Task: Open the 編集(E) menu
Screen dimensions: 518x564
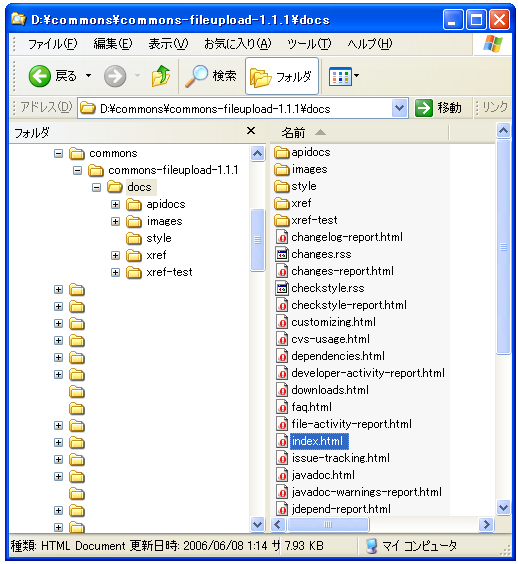Action: [x=113, y=44]
